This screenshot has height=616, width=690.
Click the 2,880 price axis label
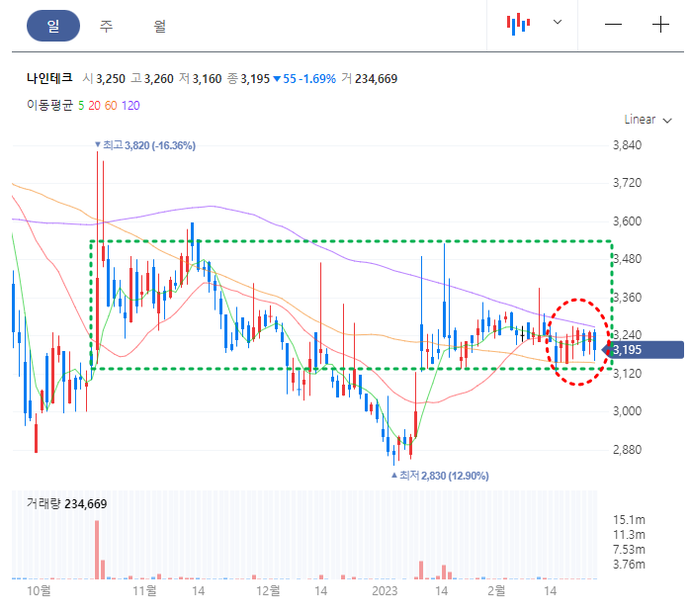pyautogui.click(x=627, y=450)
